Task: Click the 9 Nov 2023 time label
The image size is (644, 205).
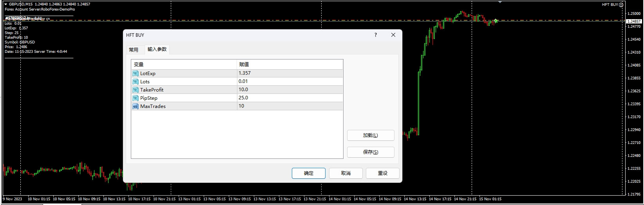Action: point(13,199)
